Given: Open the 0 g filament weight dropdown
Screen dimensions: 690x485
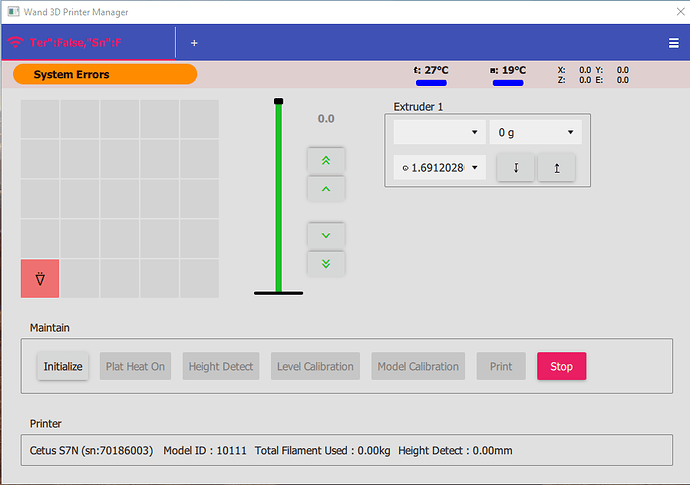Looking at the screenshot, I should (x=536, y=132).
